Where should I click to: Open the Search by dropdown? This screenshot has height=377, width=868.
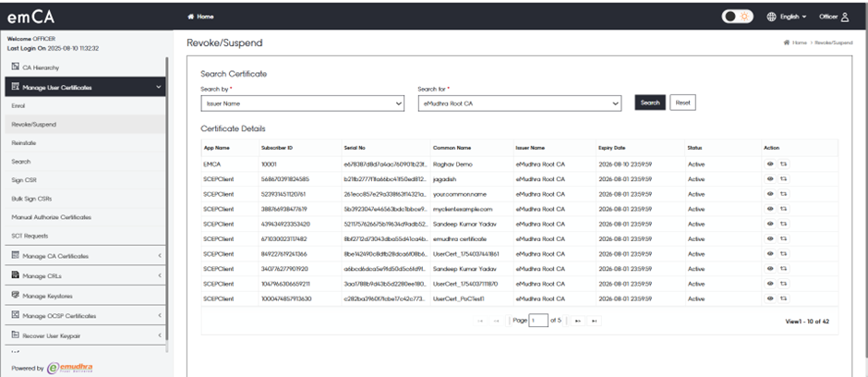(302, 103)
